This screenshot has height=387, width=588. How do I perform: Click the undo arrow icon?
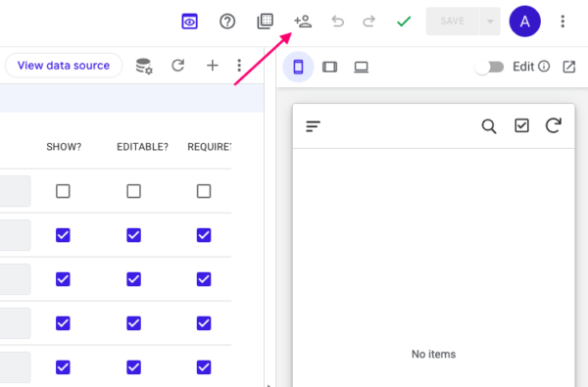[337, 22]
